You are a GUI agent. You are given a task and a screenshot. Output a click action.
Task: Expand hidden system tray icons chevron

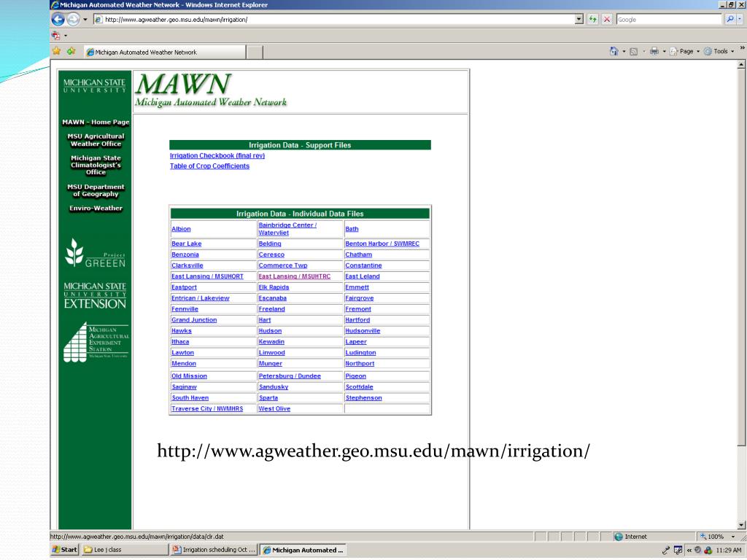pos(689,551)
